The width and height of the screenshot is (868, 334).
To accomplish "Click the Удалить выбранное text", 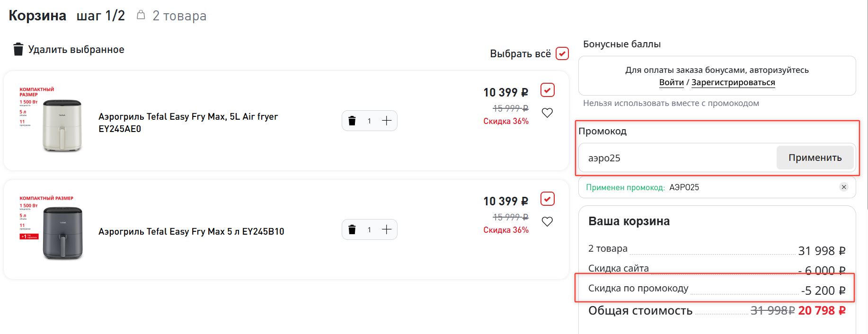I will [x=76, y=50].
